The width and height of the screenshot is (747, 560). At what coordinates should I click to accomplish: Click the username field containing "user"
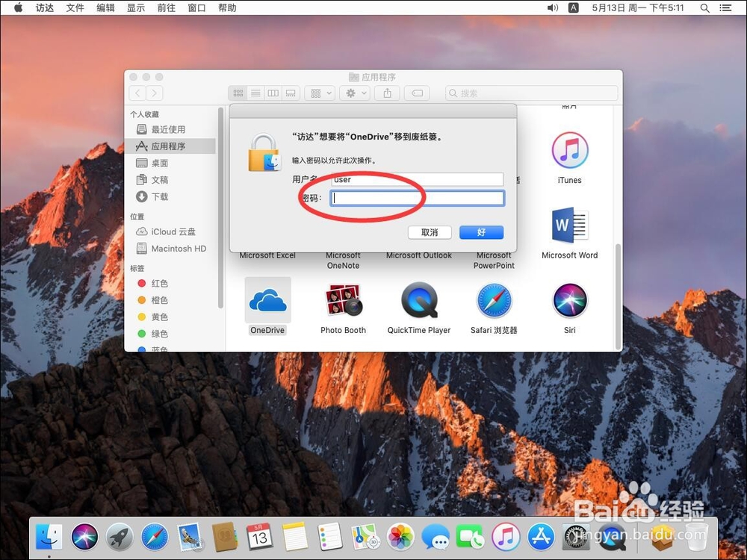pos(418,179)
